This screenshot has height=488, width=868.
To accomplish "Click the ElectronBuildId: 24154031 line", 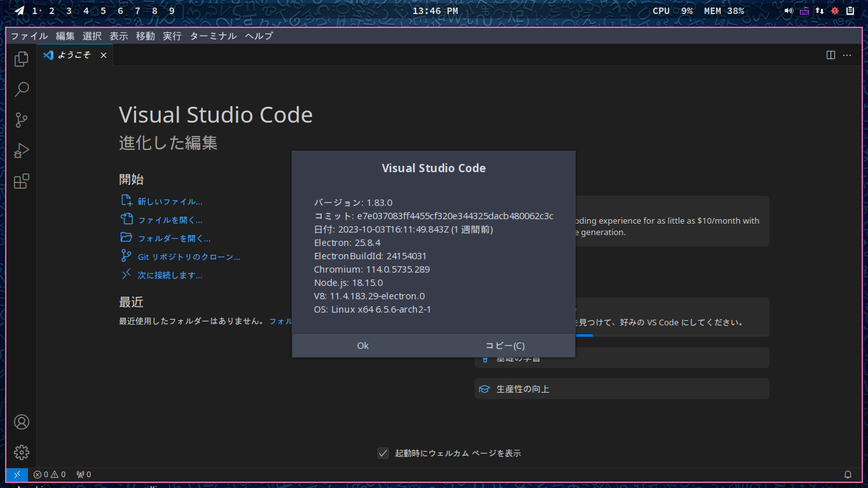I will [x=370, y=256].
